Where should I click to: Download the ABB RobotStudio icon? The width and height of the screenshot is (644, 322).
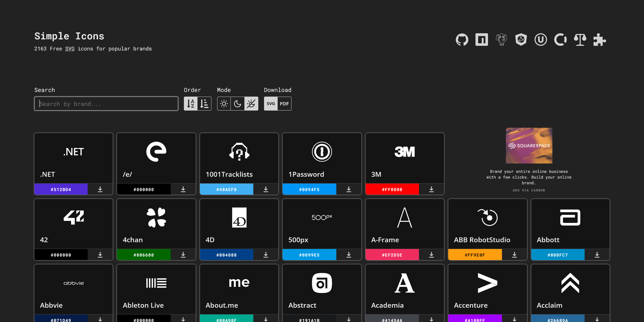click(x=514, y=255)
